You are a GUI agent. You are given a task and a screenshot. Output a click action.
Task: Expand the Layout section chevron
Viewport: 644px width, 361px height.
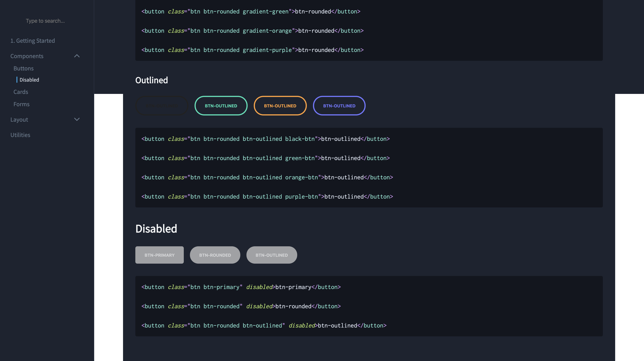tap(77, 119)
